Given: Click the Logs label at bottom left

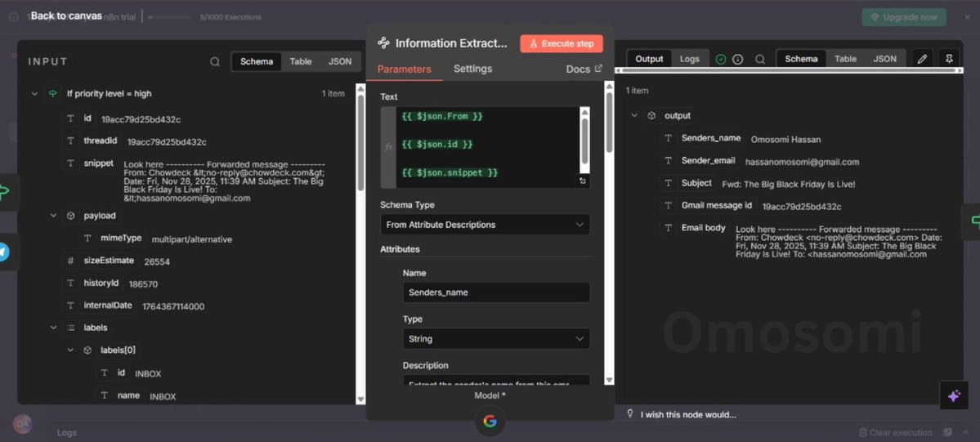Looking at the screenshot, I should tap(67, 433).
